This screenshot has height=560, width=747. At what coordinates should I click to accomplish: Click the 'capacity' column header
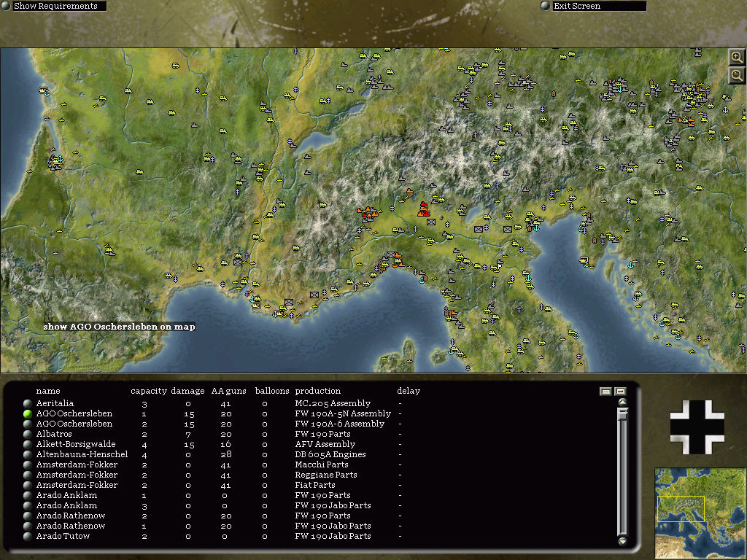[149, 391]
